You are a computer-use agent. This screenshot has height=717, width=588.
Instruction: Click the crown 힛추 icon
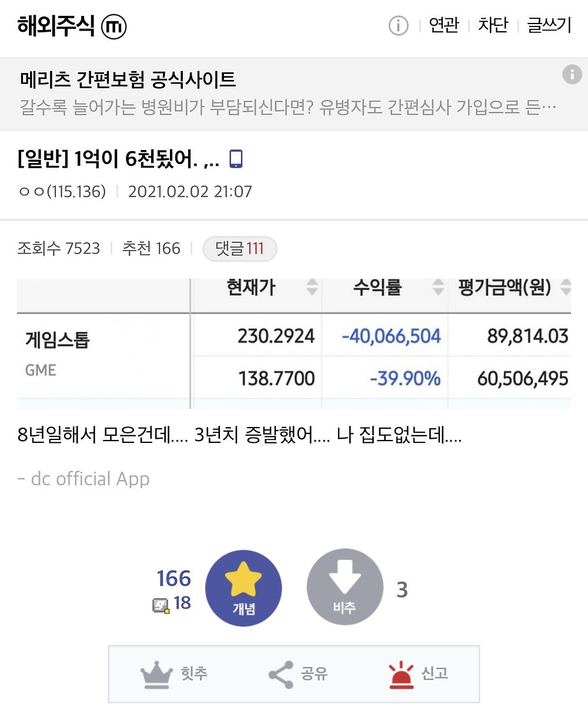tap(156, 674)
